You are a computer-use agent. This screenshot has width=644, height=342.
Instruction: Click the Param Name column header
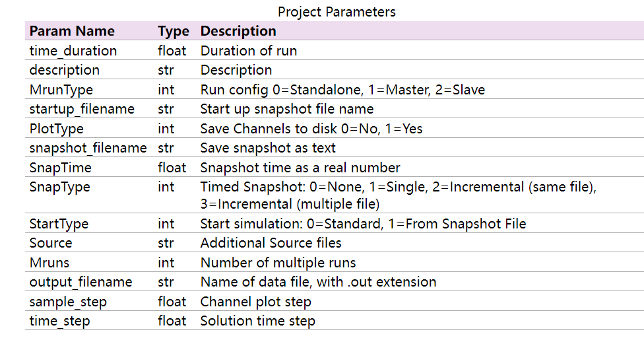72,31
